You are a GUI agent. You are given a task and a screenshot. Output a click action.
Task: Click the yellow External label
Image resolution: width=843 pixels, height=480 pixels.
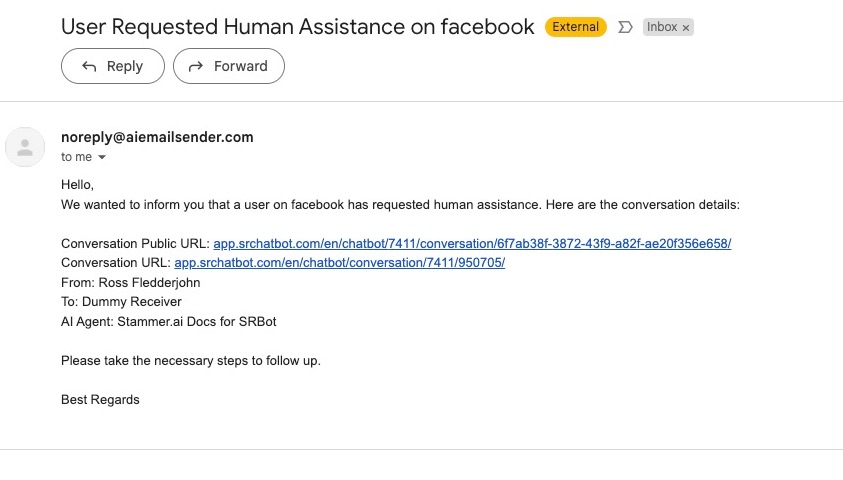click(x=575, y=27)
